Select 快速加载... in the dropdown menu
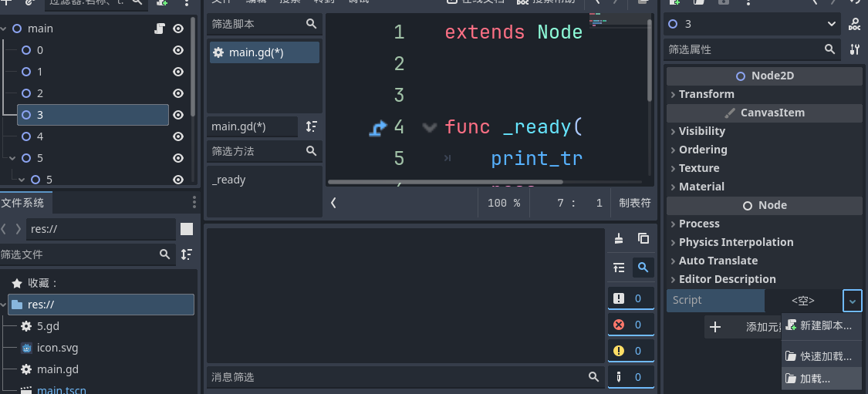This screenshot has width=868, height=394. [x=825, y=356]
